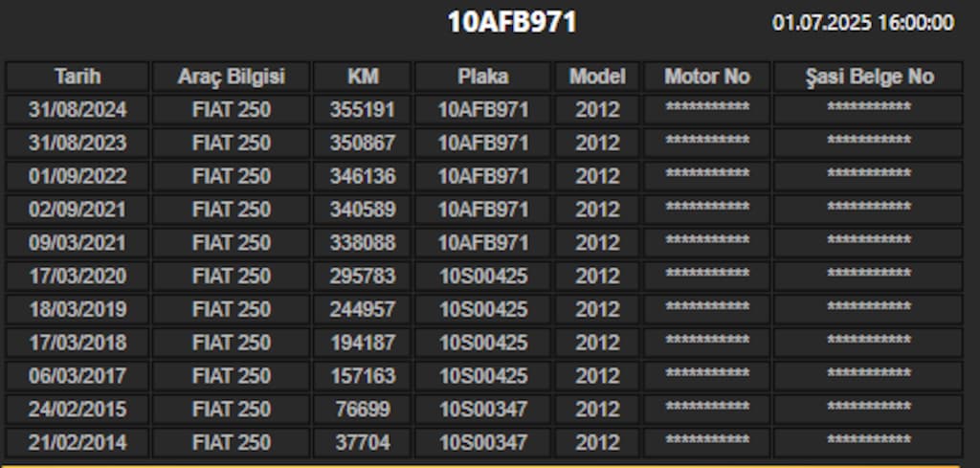This screenshot has height=468, width=980.
Task: Click KM value 157163
Action: point(363,375)
